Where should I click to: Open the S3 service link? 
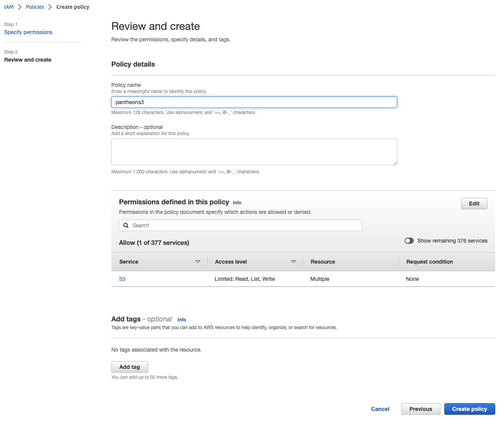[x=122, y=279]
